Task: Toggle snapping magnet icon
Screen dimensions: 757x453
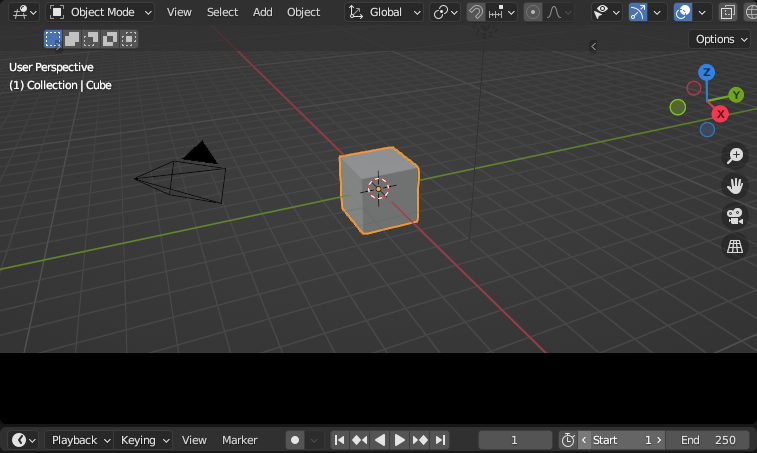Action: pyautogui.click(x=476, y=12)
